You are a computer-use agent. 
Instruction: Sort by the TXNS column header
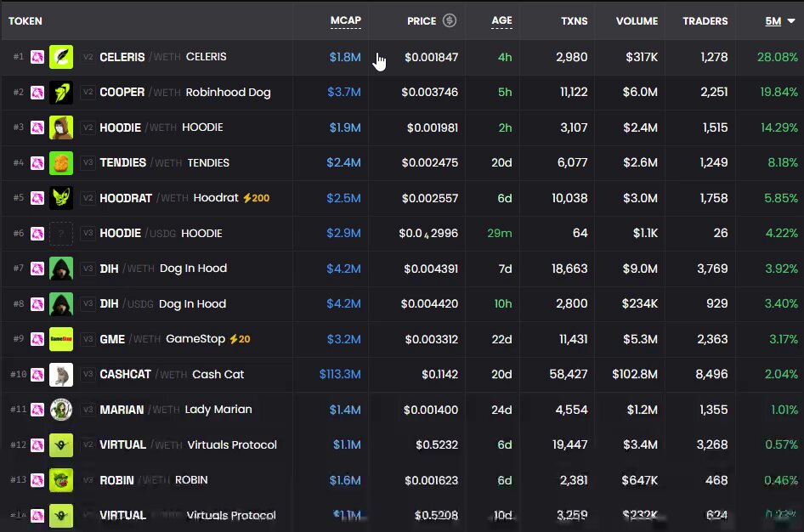[x=575, y=21]
